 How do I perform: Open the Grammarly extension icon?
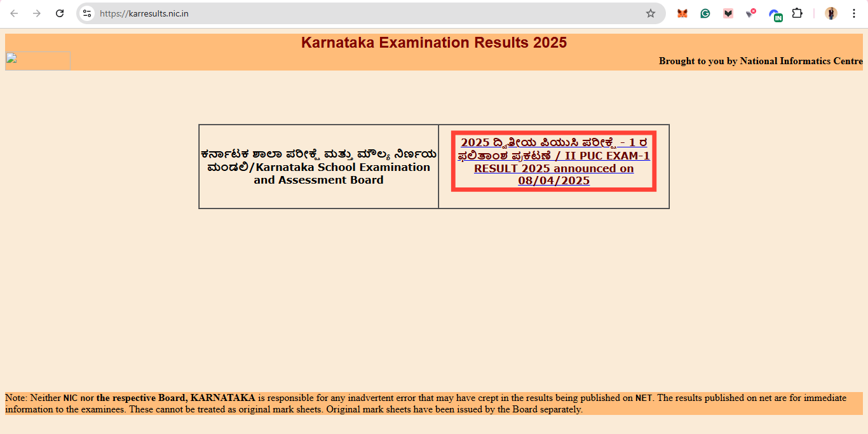tap(705, 13)
